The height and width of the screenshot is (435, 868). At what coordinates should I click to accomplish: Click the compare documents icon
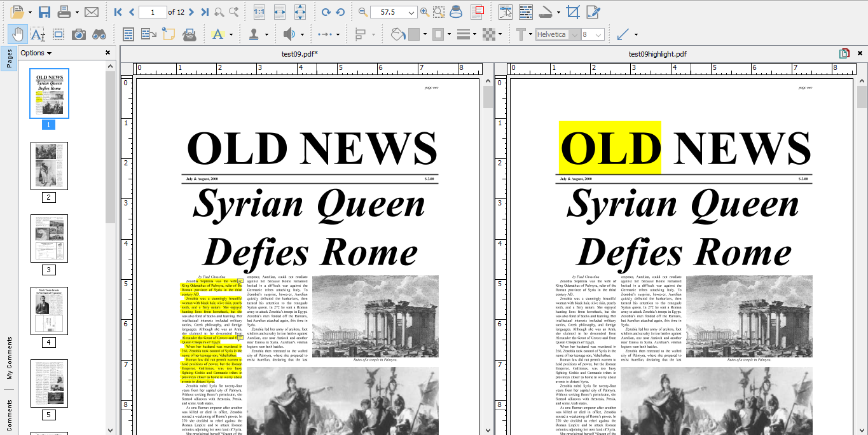844,53
